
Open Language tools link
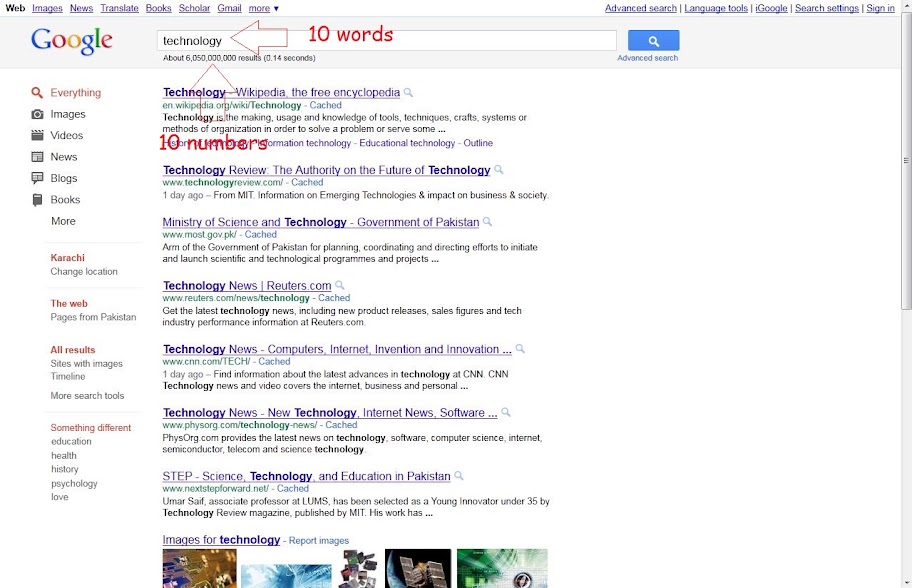716,8
